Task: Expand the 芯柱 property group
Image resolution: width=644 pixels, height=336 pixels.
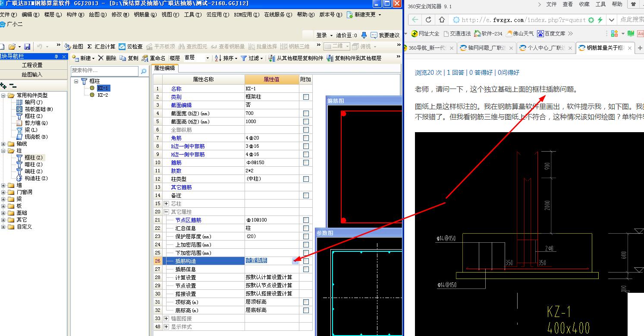Action: click(166, 204)
